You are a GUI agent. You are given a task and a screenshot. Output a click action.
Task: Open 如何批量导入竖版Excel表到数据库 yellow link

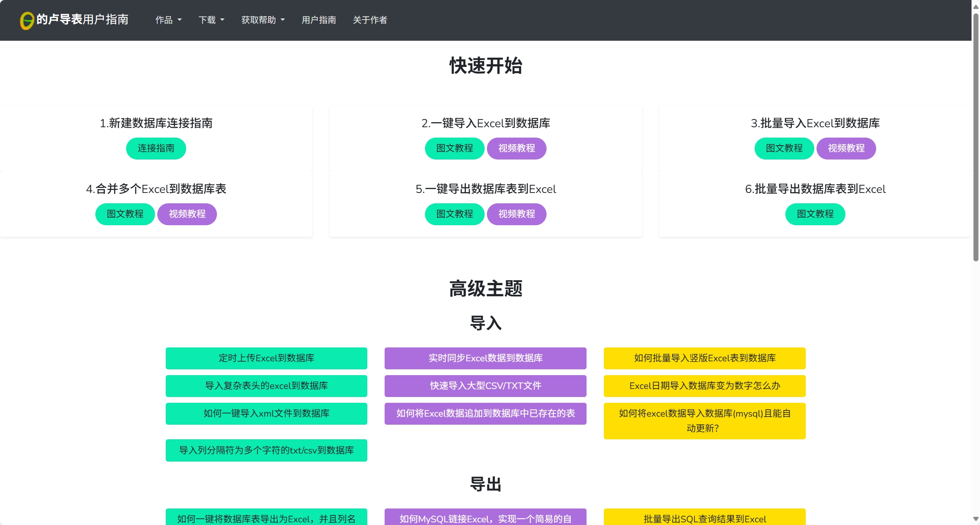(x=704, y=358)
